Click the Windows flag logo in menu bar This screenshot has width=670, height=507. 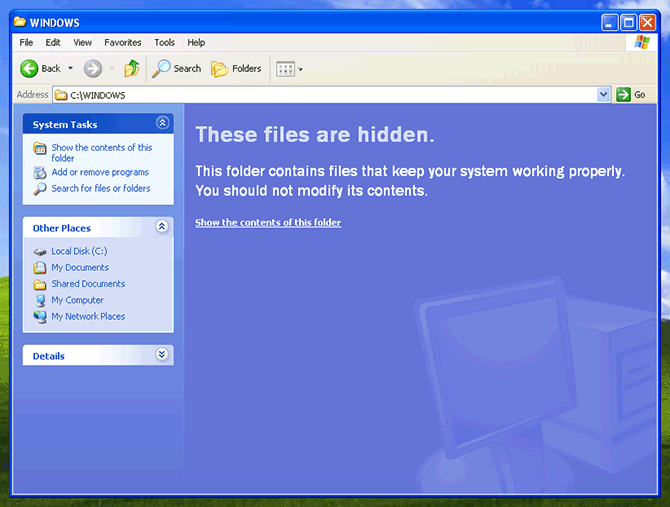pyautogui.click(x=642, y=42)
